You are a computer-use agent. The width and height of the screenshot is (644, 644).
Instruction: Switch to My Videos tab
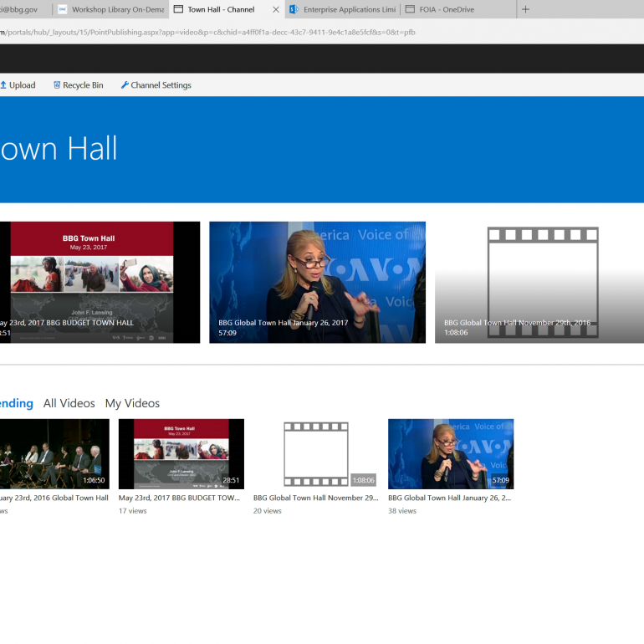coord(132,403)
